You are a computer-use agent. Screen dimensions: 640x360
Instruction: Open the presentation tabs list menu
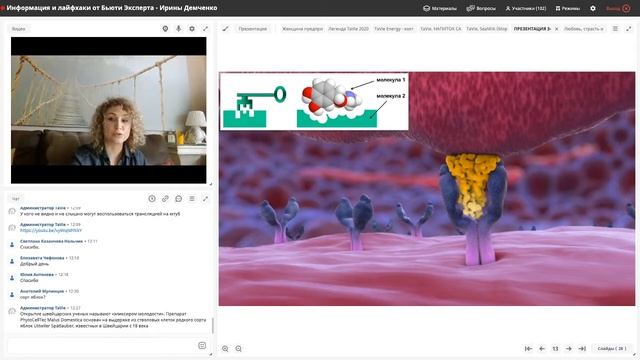click(615, 29)
